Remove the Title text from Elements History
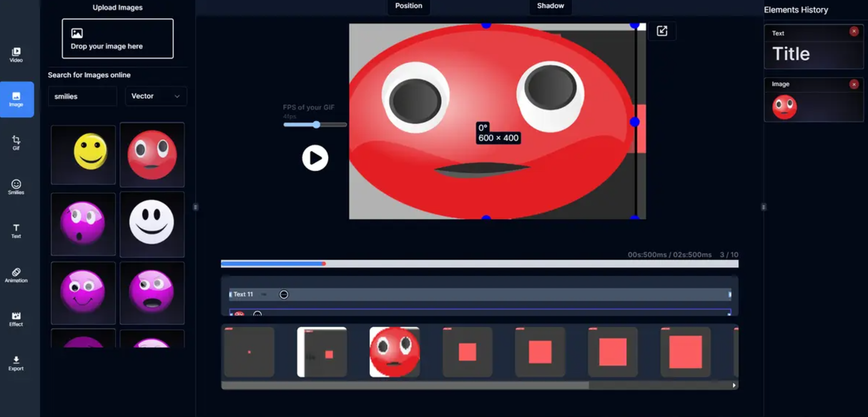The width and height of the screenshot is (868, 417). [854, 31]
